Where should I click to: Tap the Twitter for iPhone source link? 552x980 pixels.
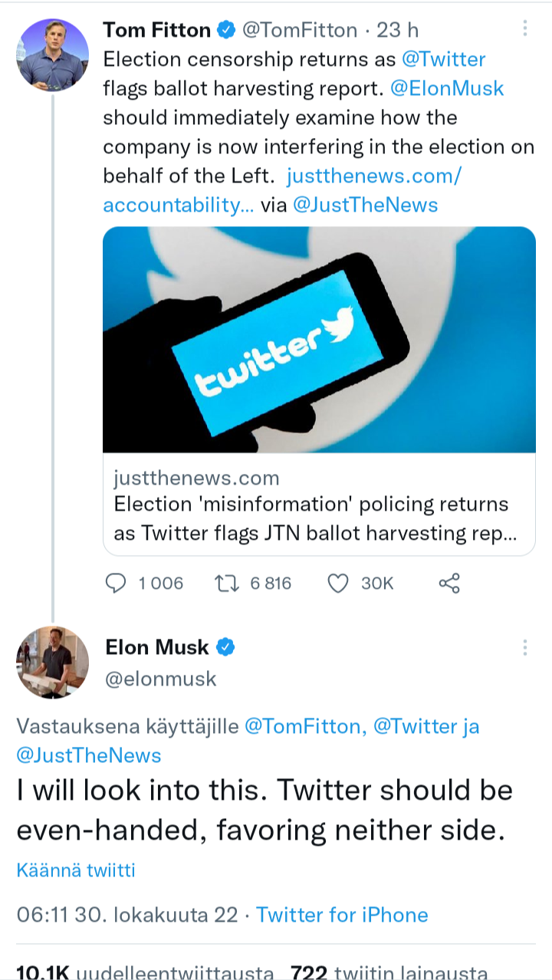(x=342, y=915)
